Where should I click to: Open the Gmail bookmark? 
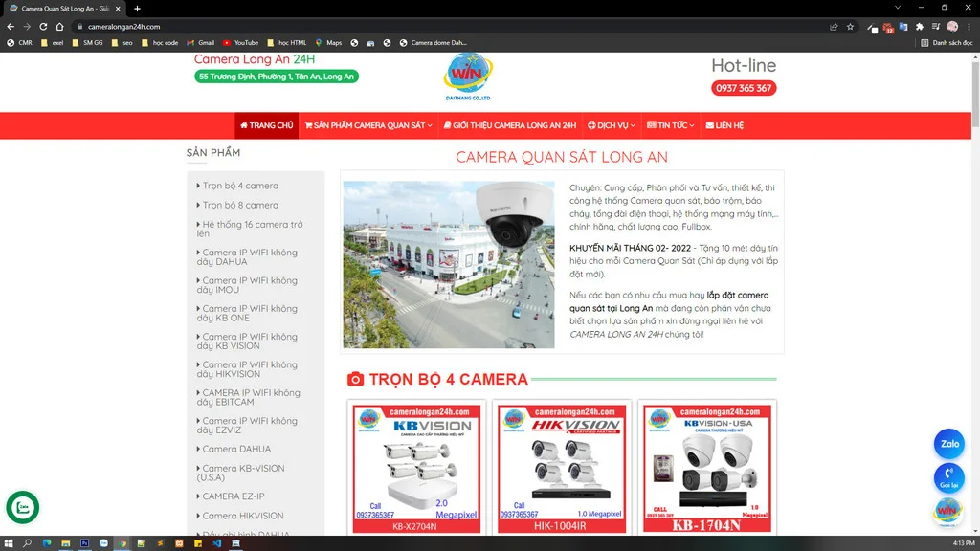(200, 42)
